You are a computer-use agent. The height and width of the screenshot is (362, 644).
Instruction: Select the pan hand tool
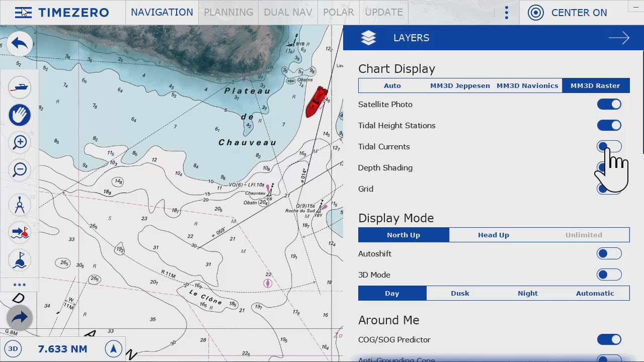[x=19, y=115]
